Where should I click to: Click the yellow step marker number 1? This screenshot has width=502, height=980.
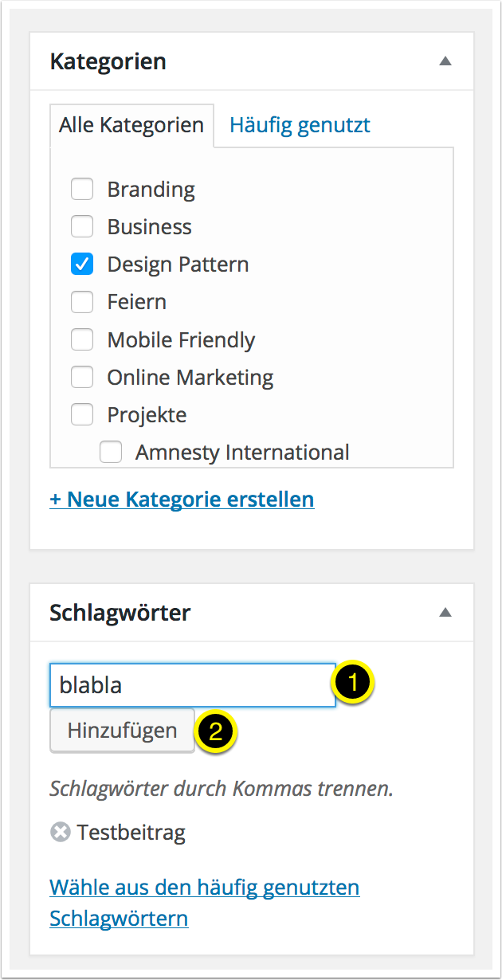354,684
